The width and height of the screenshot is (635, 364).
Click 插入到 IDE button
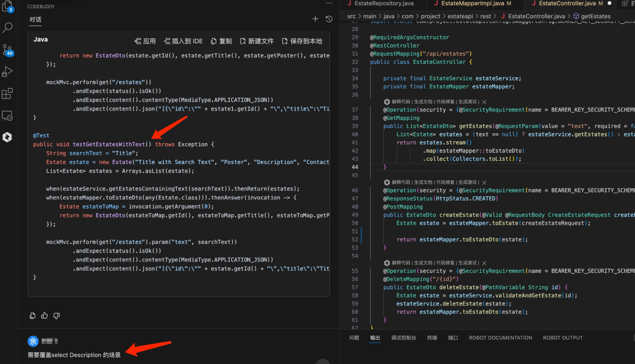pos(183,41)
